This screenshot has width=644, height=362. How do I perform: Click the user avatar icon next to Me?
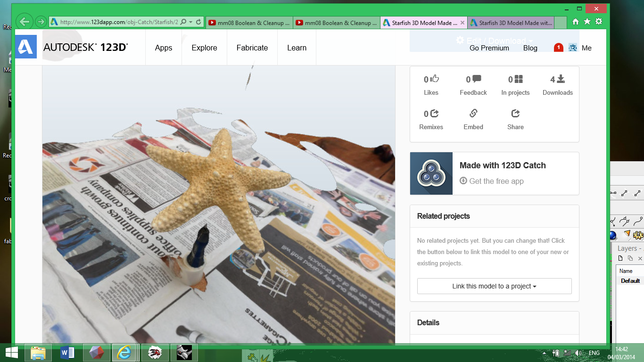[573, 48]
